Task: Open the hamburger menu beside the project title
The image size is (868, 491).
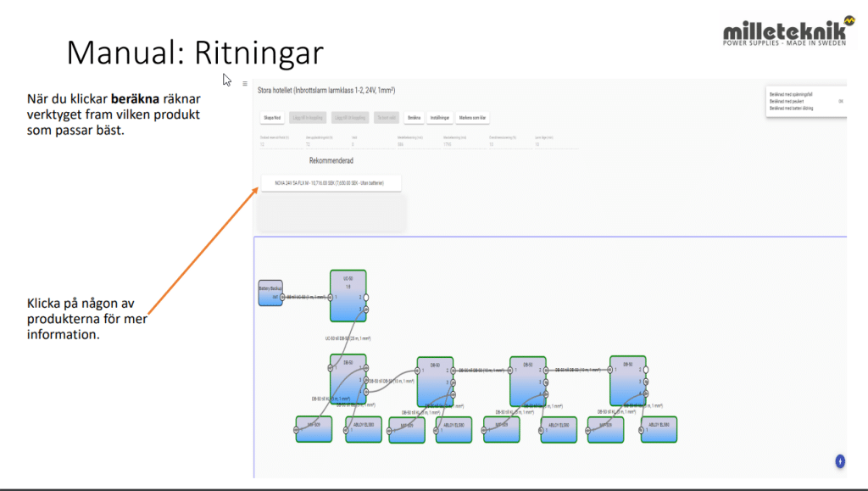Action: 245,84
